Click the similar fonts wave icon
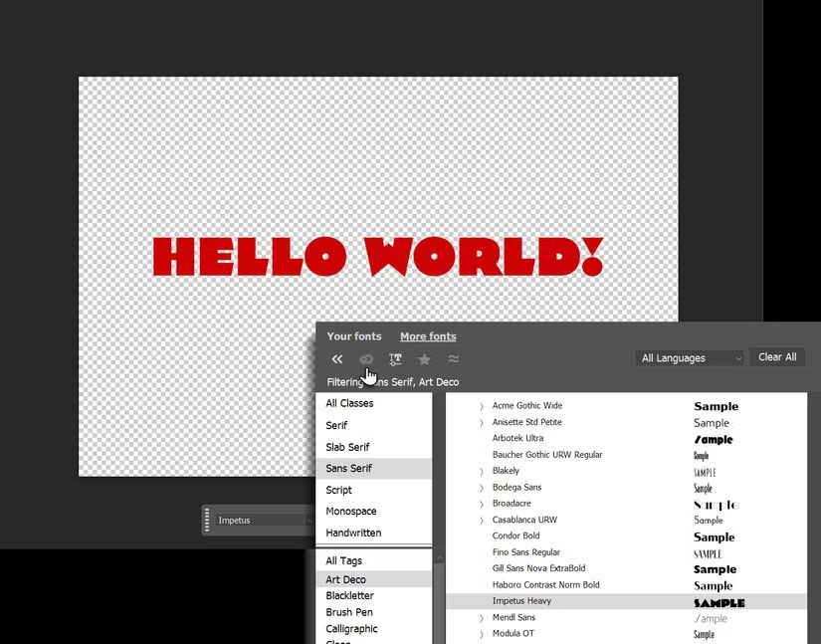The image size is (821, 644). coord(453,358)
